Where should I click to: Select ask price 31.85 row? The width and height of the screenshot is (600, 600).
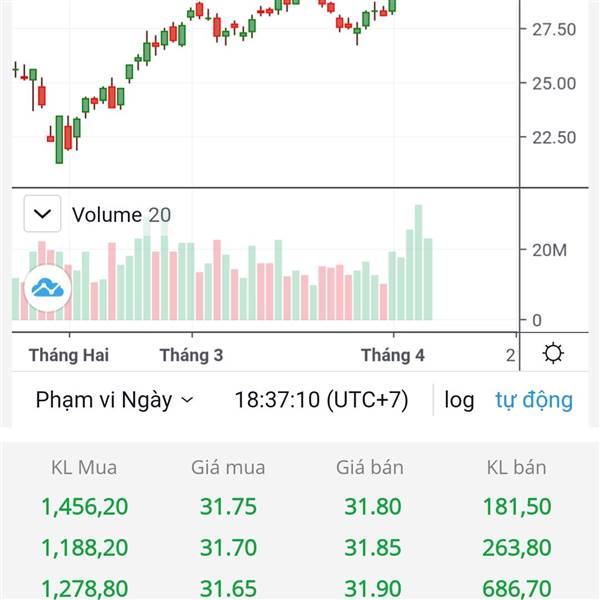coord(373,547)
